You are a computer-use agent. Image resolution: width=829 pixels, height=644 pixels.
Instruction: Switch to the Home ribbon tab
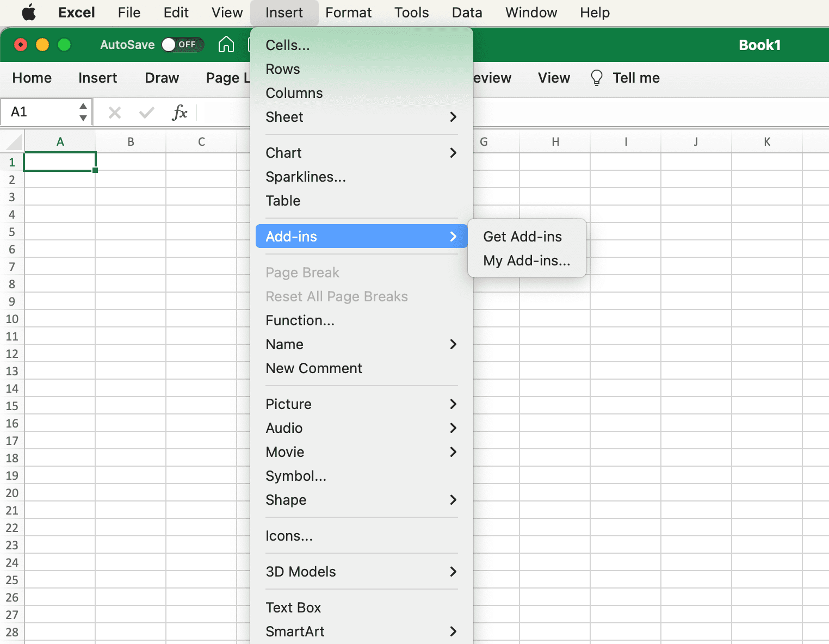click(32, 78)
